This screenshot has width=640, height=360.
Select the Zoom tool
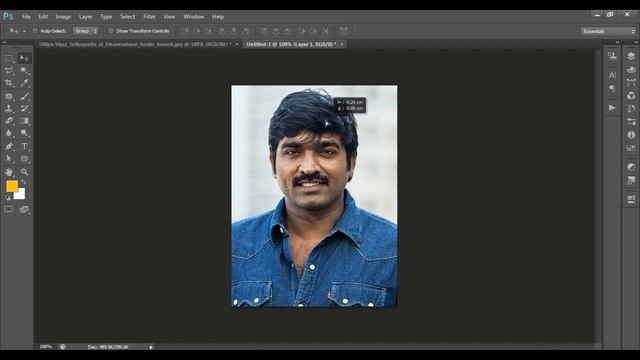click(24, 172)
